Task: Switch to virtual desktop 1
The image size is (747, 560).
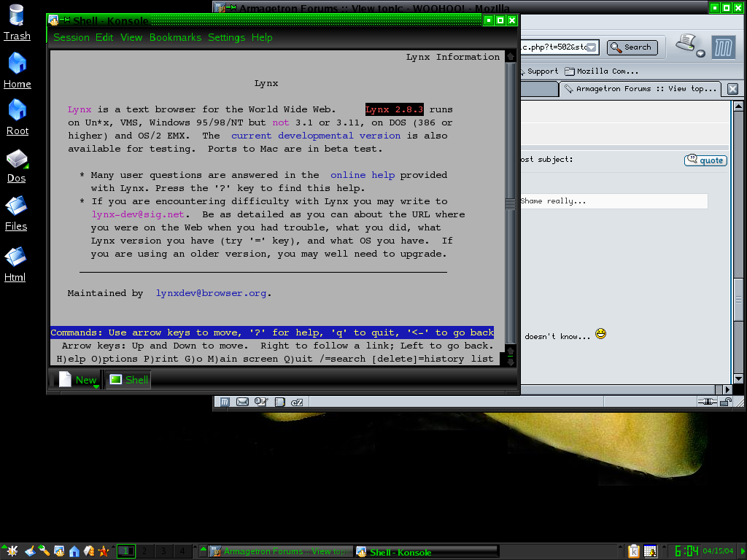Action: tap(126, 551)
